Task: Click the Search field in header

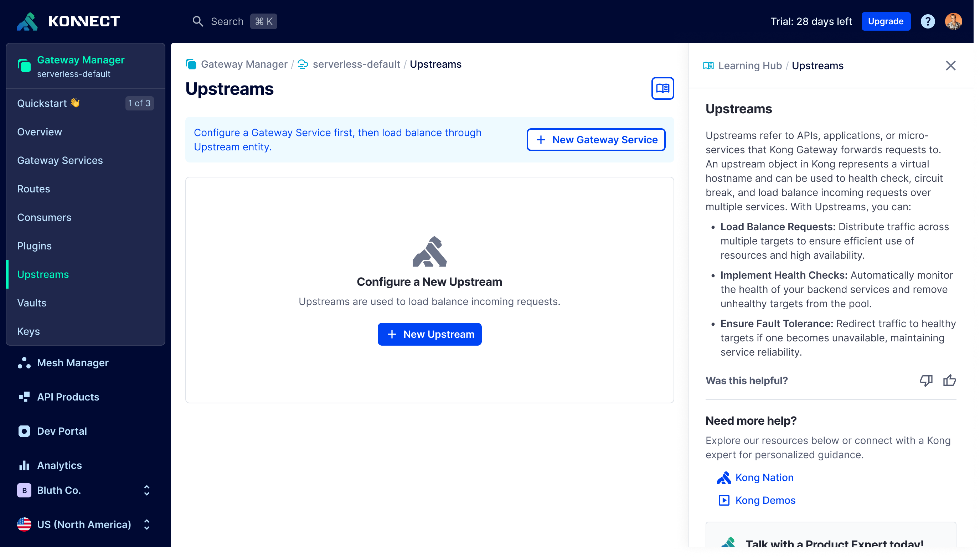Action: pos(227,21)
